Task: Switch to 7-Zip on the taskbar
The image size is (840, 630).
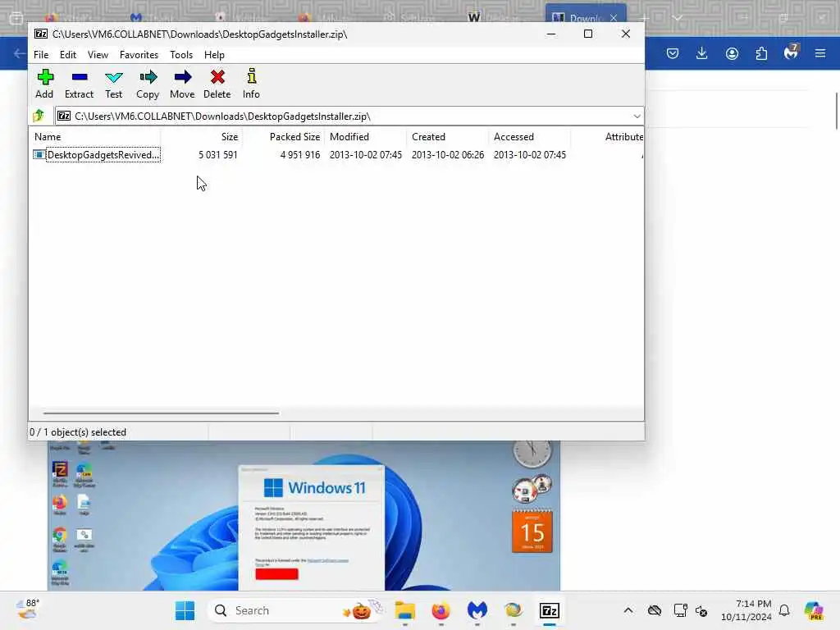Action: [550, 610]
